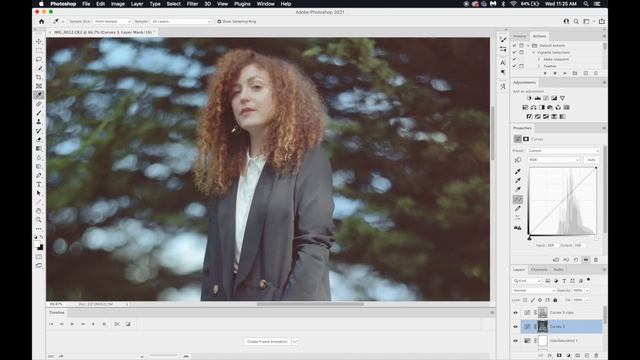Select the Hand tool

point(39,211)
